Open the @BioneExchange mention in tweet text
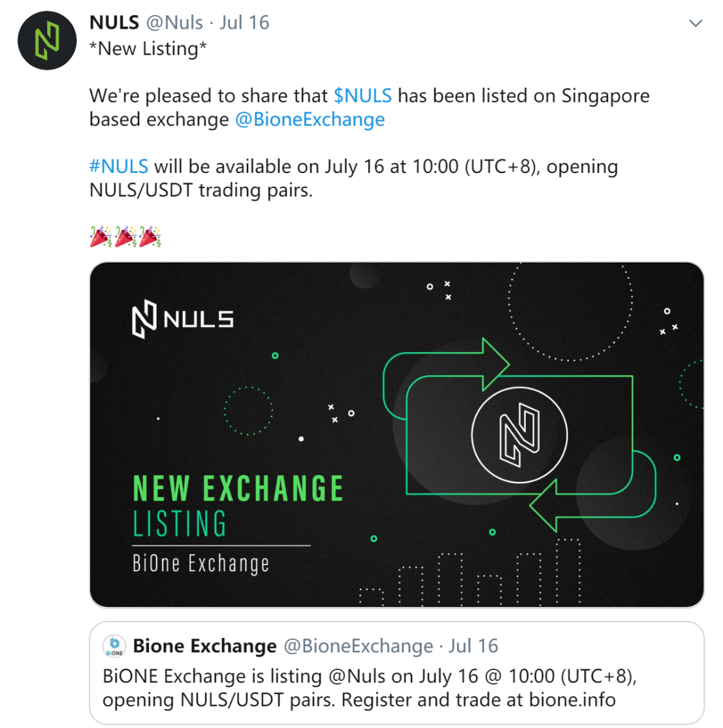 tap(310, 119)
